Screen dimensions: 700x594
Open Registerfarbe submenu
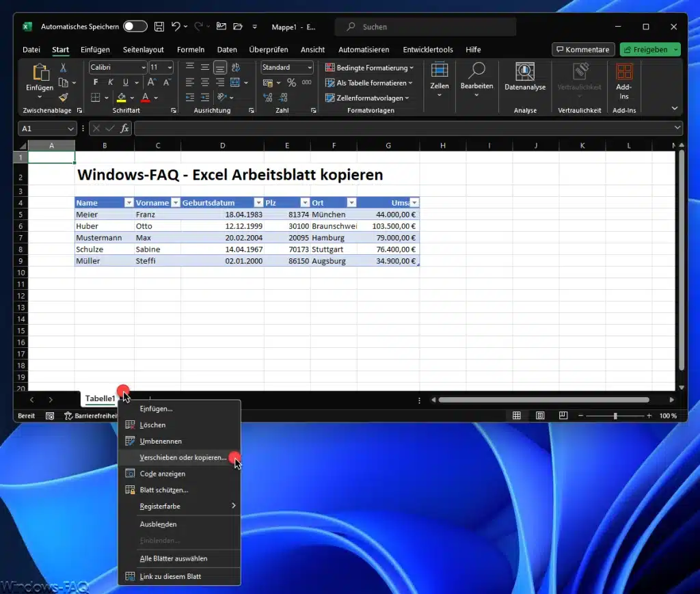[180, 506]
